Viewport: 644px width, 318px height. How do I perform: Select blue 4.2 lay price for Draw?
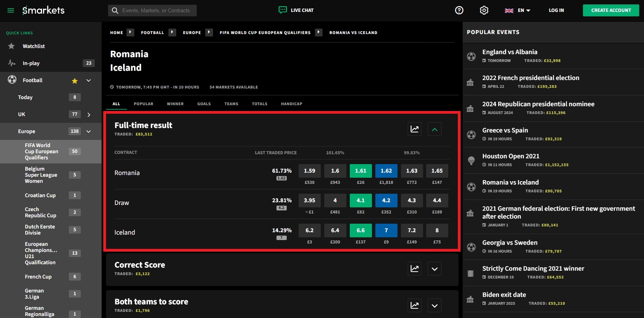[386, 201]
